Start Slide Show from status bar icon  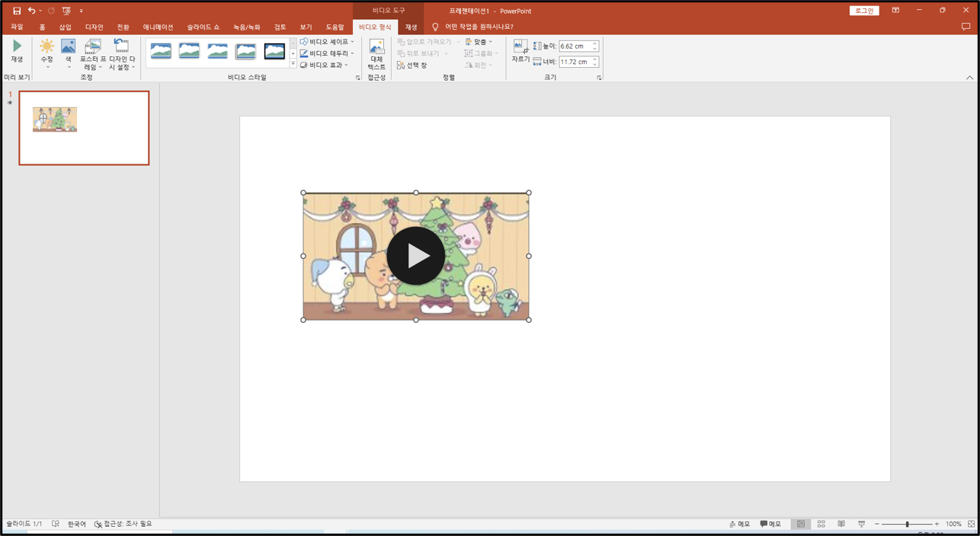click(x=862, y=524)
